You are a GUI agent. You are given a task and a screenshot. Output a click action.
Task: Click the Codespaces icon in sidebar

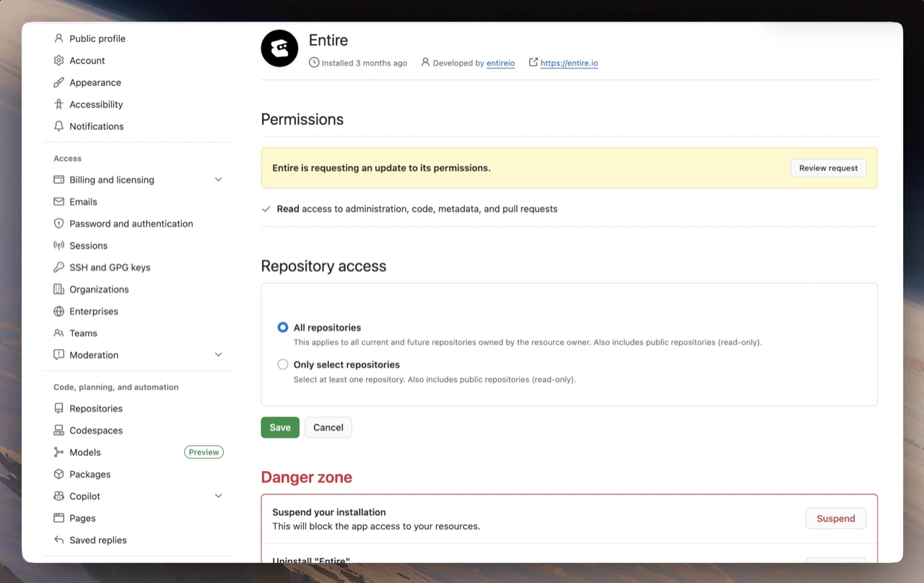tap(59, 431)
